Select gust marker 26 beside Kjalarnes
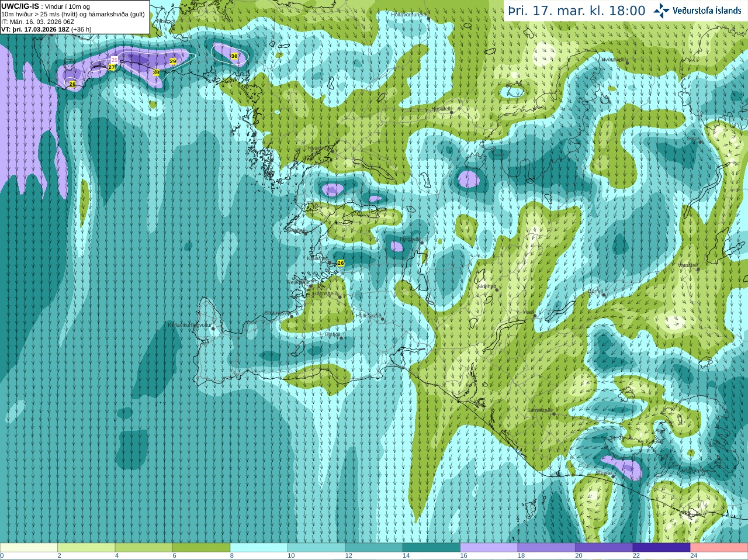Screen dimensions: 748x560 point(341,263)
